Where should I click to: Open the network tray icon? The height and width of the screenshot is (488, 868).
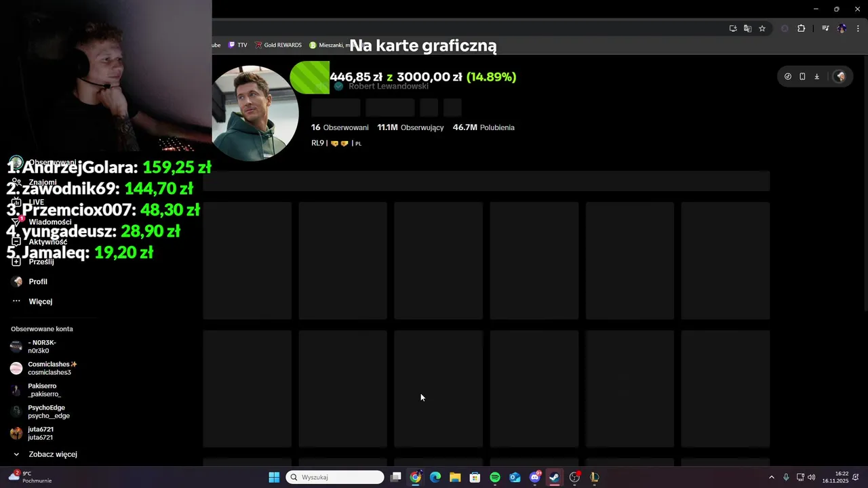click(800, 477)
